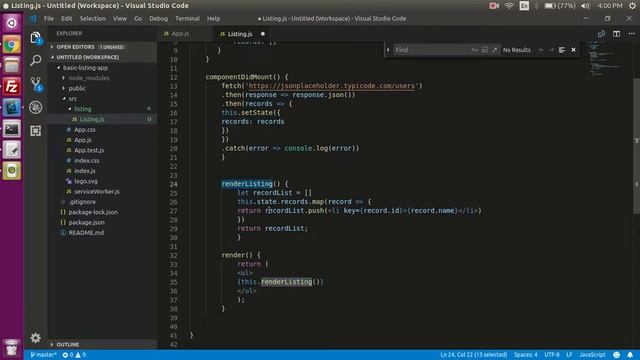Viewport: 640px width, 360px height.
Task: Launch FileZilla from Ubuntu dock
Action: (x=11, y=87)
